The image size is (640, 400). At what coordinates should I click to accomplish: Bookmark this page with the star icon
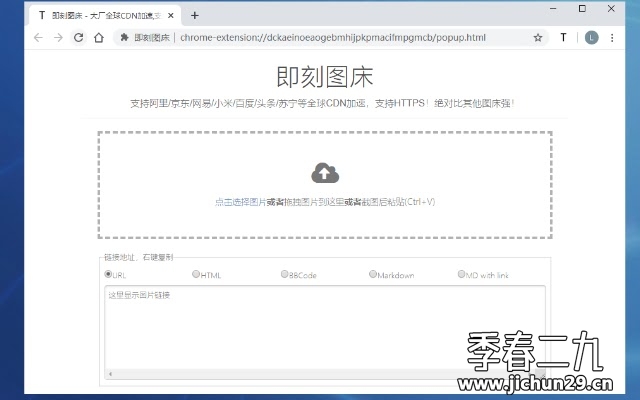538,38
